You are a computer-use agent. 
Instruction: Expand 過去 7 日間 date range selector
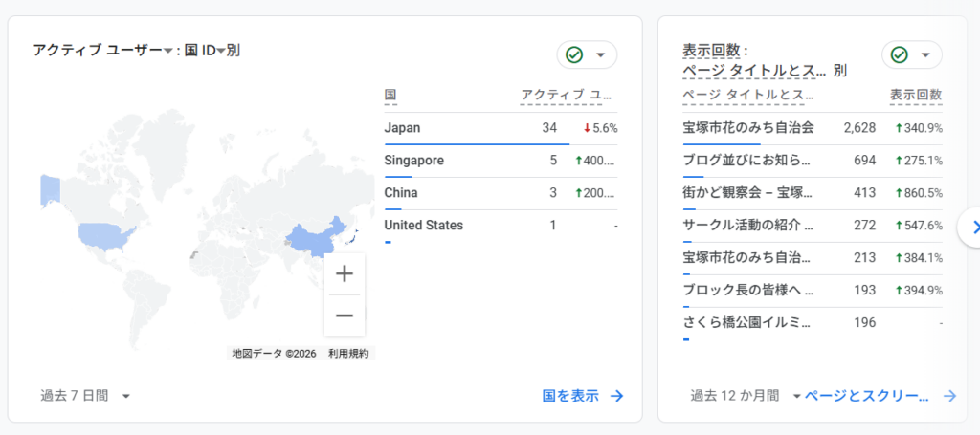tap(126, 396)
